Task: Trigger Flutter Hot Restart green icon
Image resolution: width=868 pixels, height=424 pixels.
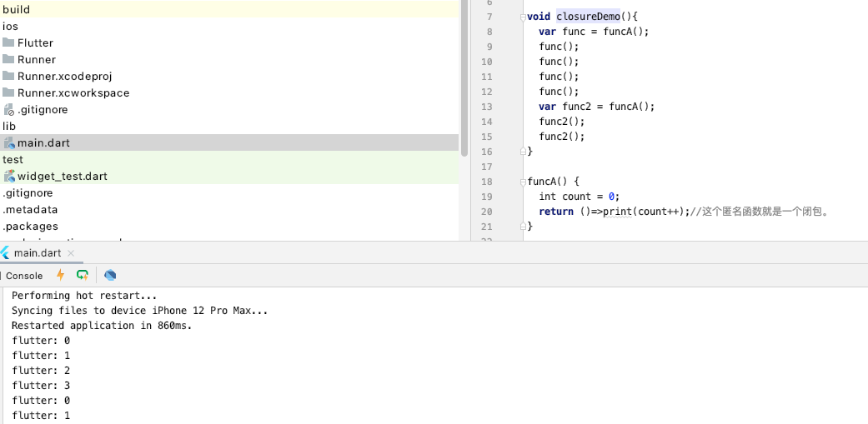Action: tap(83, 275)
